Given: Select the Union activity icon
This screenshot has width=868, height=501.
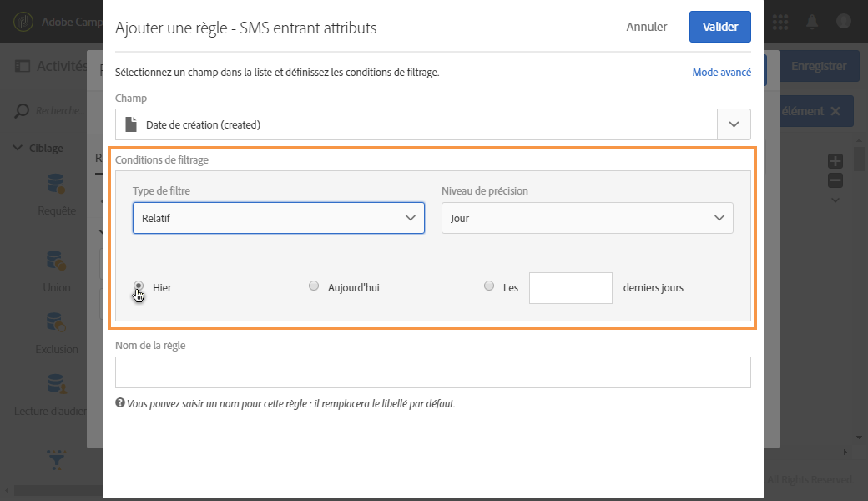Looking at the screenshot, I should pyautogui.click(x=56, y=261).
